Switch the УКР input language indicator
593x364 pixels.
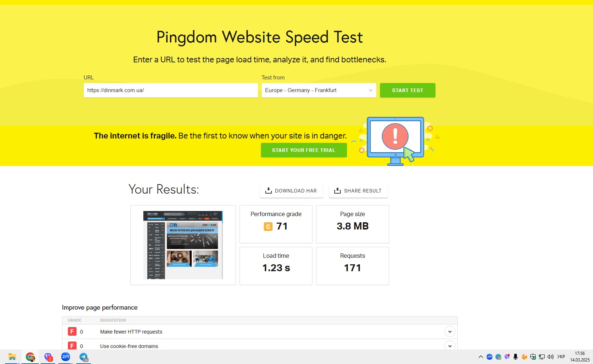(561, 357)
